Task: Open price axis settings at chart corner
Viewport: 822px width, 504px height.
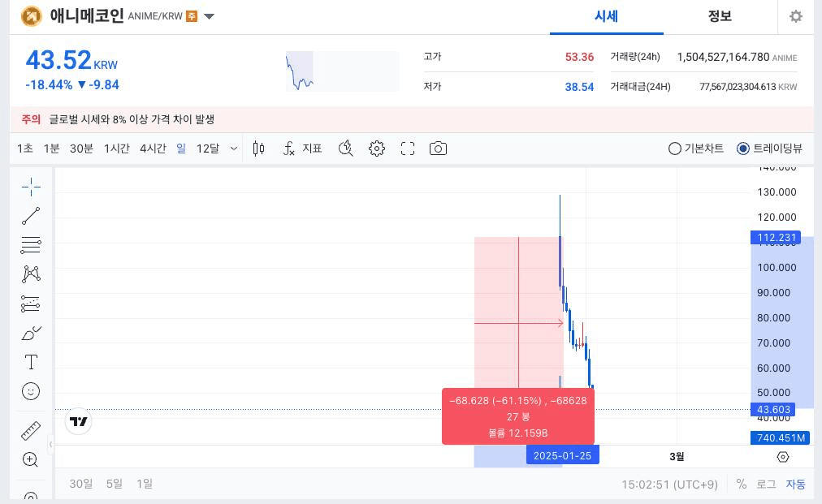Action: [783, 457]
